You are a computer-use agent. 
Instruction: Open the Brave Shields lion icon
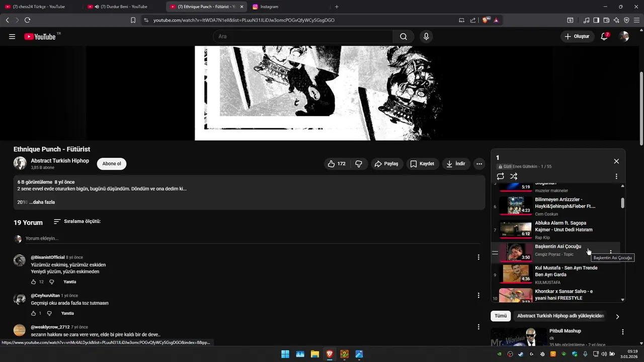pyautogui.click(x=486, y=20)
